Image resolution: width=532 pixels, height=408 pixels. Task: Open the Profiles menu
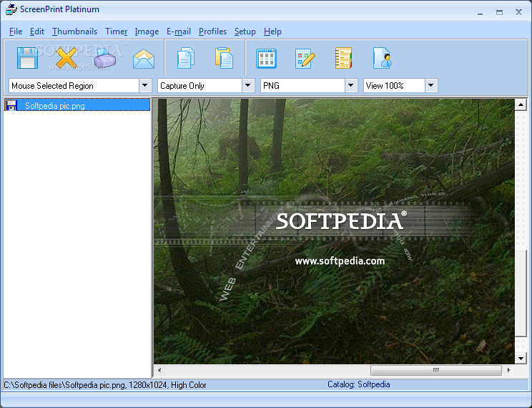(213, 31)
